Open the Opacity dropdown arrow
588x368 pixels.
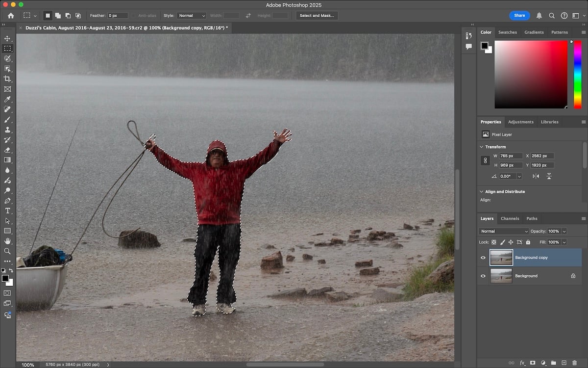(564, 231)
